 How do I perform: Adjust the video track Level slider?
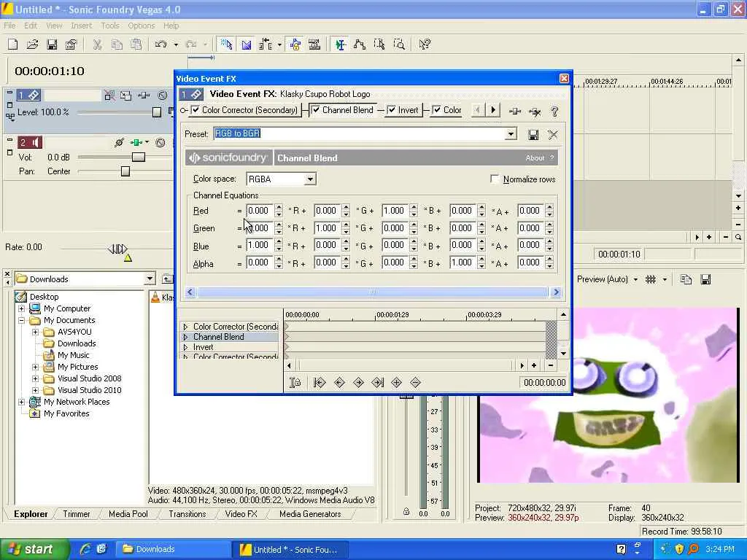pyautogui.click(x=156, y=112)
